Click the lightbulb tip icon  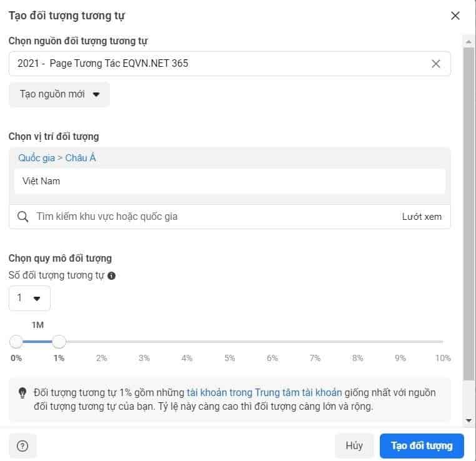[x=22, y=393]
